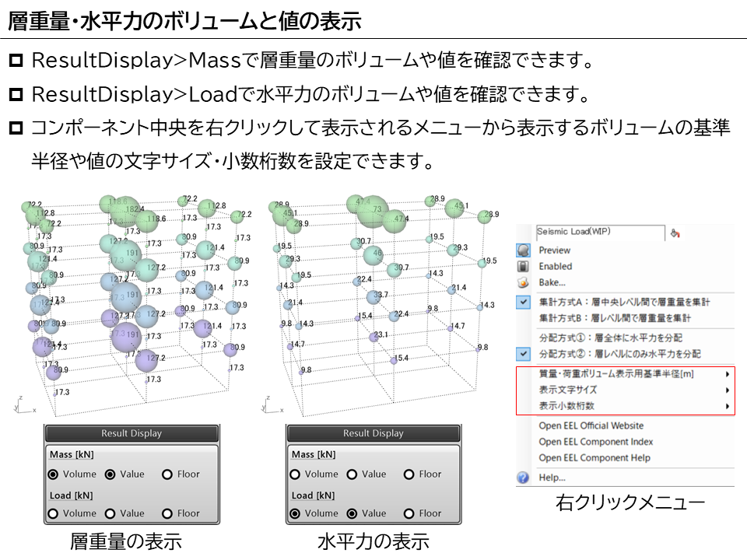Screen dimensions: 747x560
Task: Select Load Floor radio in the 層重量の表示 panel
Action: [167, 514]
